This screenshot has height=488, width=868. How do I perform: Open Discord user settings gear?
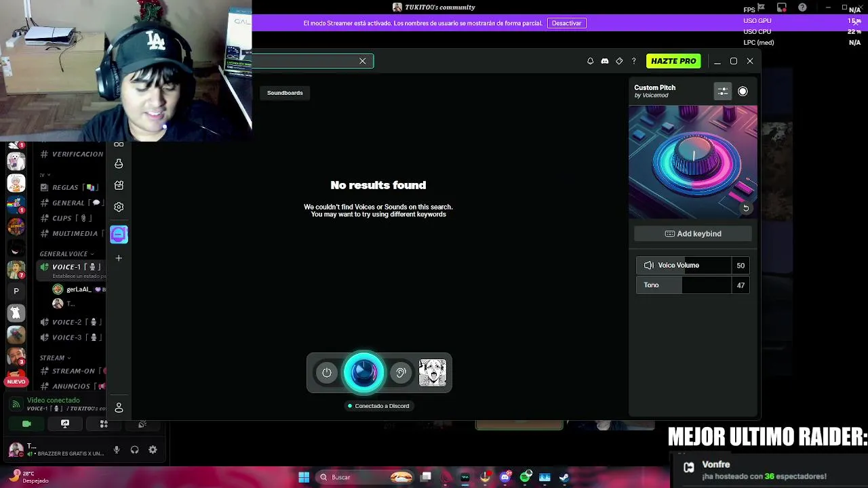[x=153, y=450]
